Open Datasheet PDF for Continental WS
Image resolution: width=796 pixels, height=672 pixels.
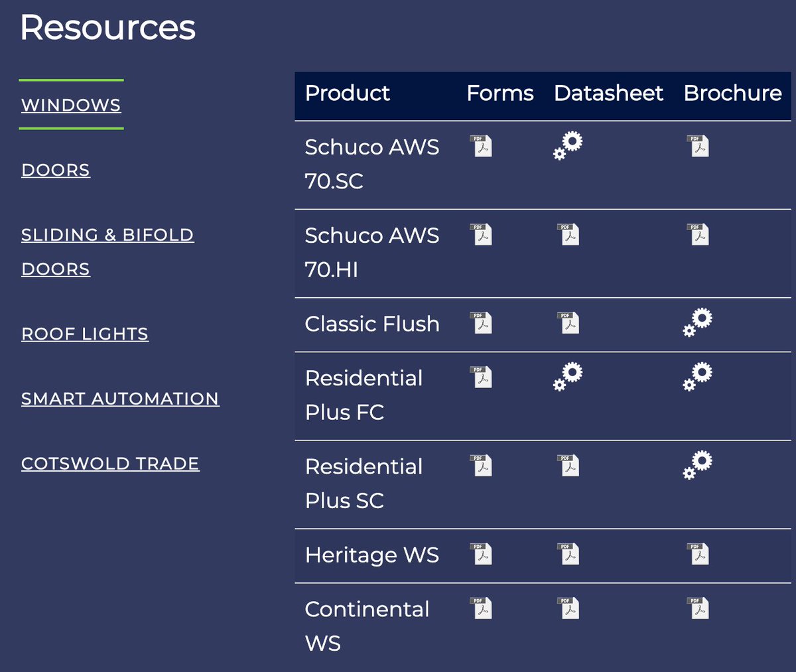(568, 608)
